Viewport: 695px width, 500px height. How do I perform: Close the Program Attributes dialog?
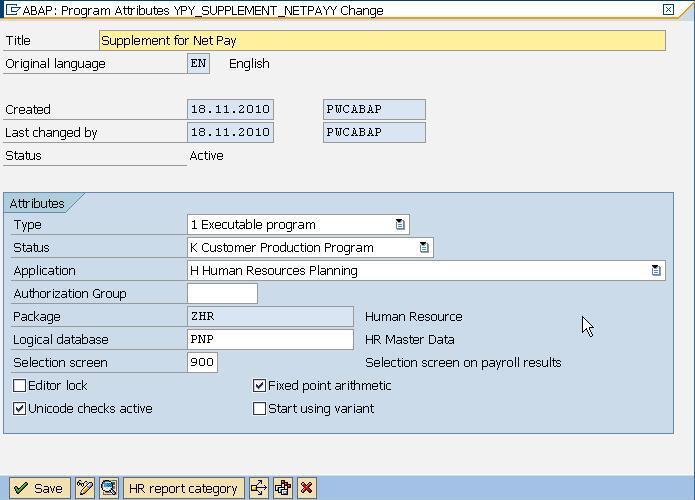(668, 9)
